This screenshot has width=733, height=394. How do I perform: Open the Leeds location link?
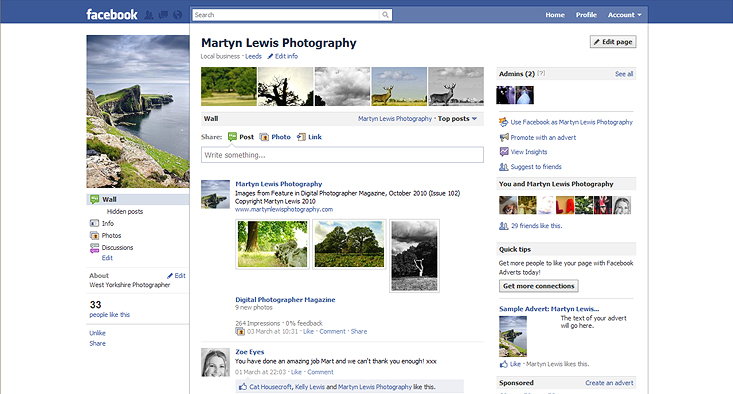coord(253,57)
